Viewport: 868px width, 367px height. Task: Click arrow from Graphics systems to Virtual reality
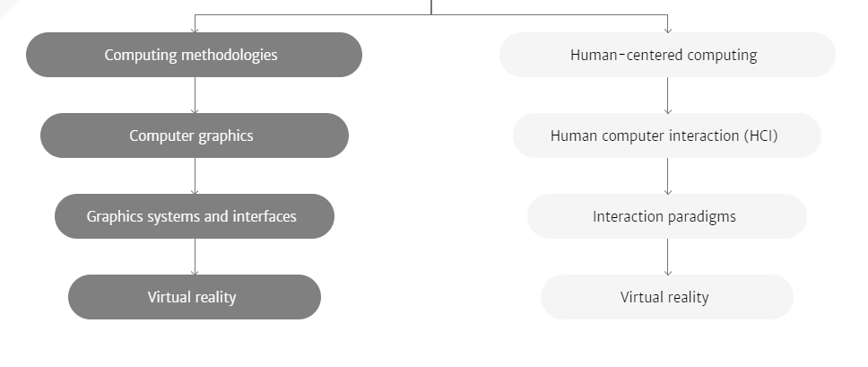pos(195,257)
